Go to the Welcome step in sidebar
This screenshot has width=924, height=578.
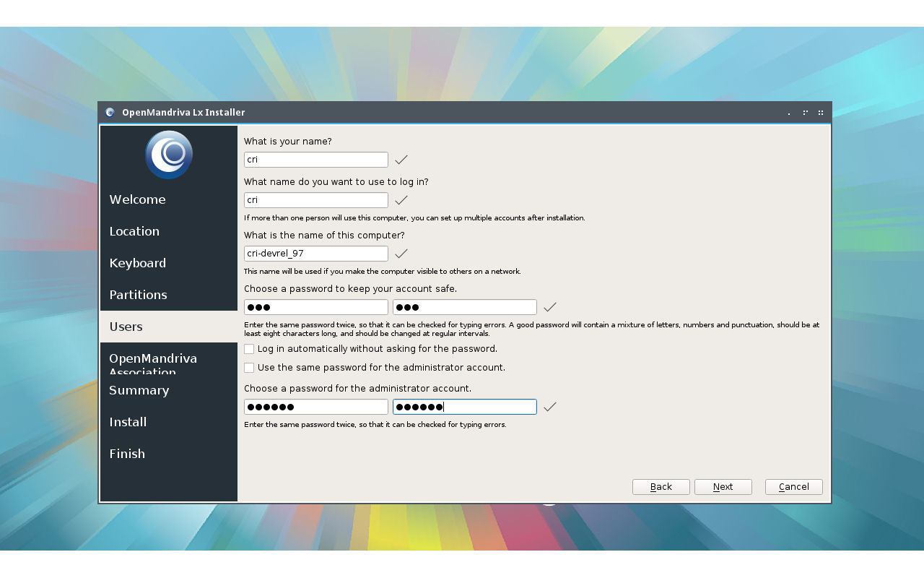coord(137,199)
